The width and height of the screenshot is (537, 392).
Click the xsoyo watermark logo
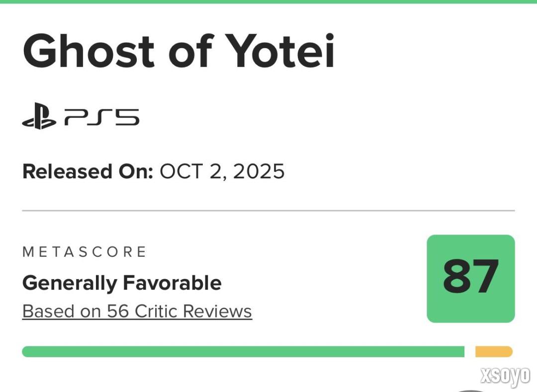point(505,376)
